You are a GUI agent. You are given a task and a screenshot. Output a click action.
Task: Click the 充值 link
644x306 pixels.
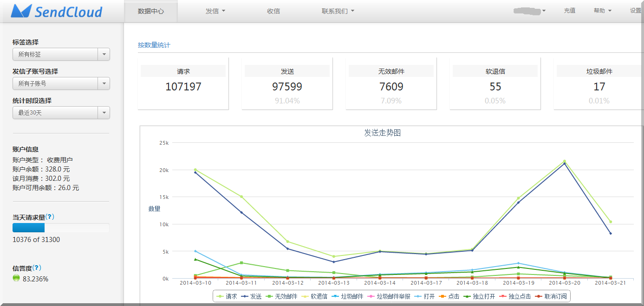569,11
